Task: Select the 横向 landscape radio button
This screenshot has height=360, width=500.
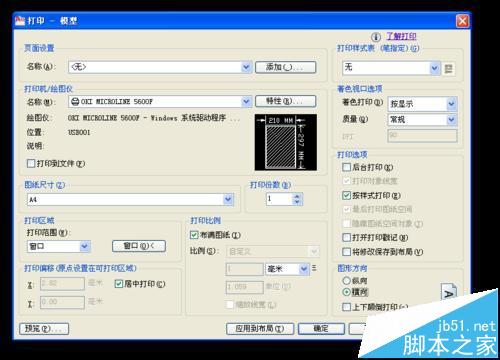Action: (x=347, y=292)
